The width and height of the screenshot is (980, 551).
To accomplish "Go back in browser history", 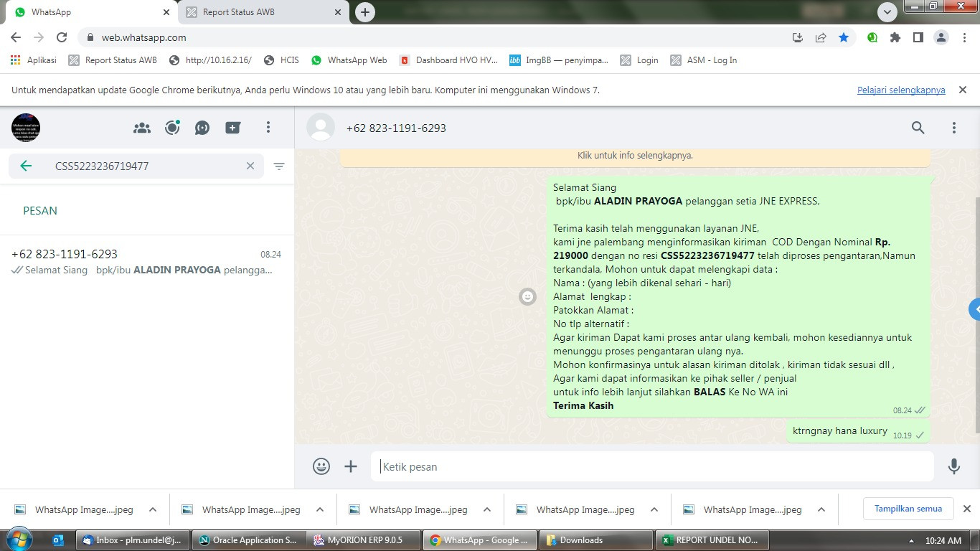I will (16, 37).
